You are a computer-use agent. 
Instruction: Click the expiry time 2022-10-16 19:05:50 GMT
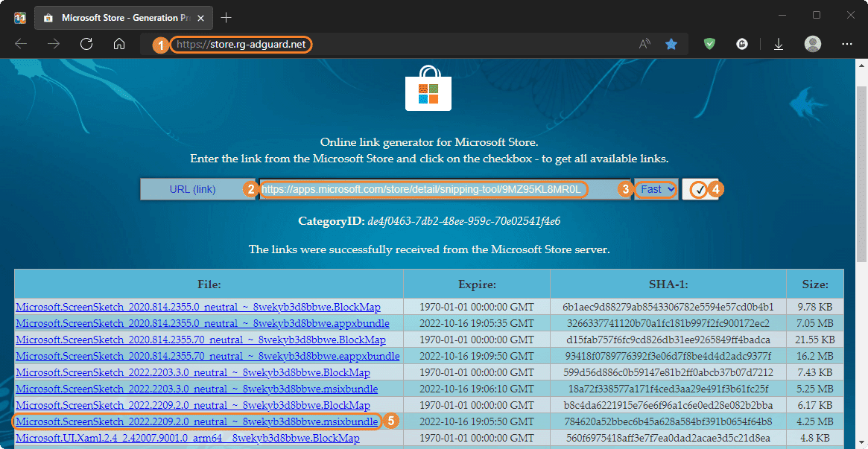pyautogui.click(x=477, y=422)
